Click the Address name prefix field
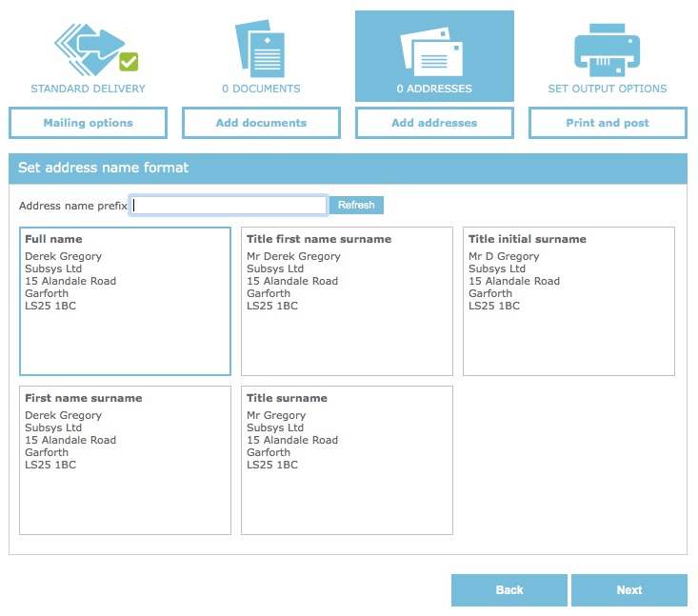 [229, 206]
